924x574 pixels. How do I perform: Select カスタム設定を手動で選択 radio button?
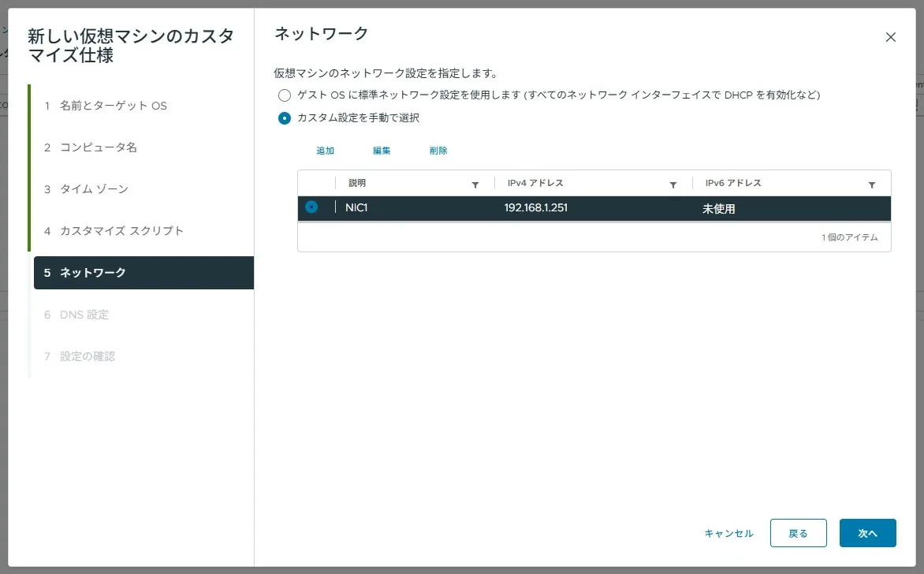click(285, 117)
